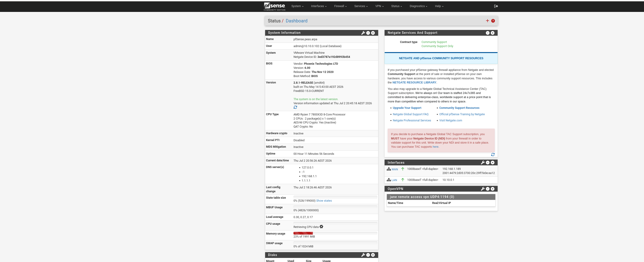Expand the Firewall menu
The height and width of the screenshot is (262, 644).
click(x=340, y=6)
